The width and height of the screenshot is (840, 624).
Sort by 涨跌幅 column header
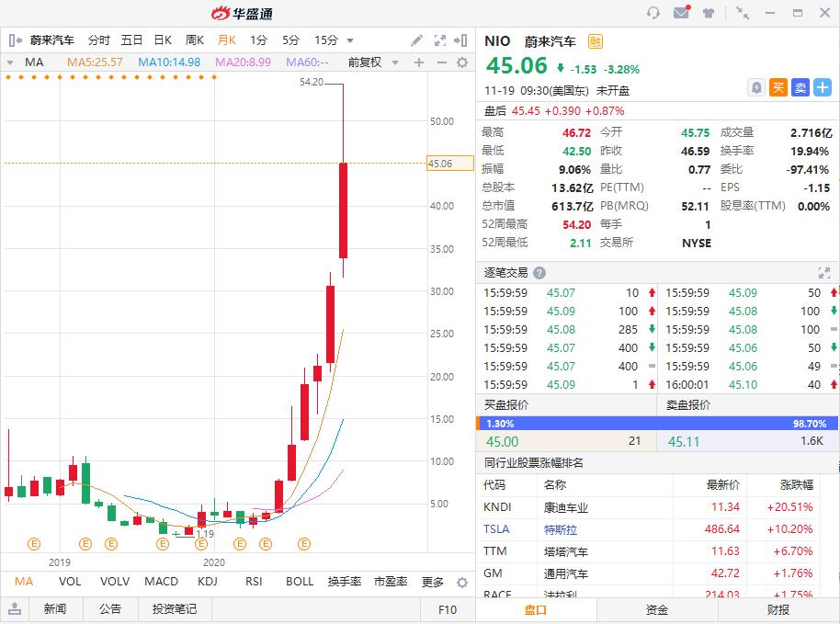797,485
